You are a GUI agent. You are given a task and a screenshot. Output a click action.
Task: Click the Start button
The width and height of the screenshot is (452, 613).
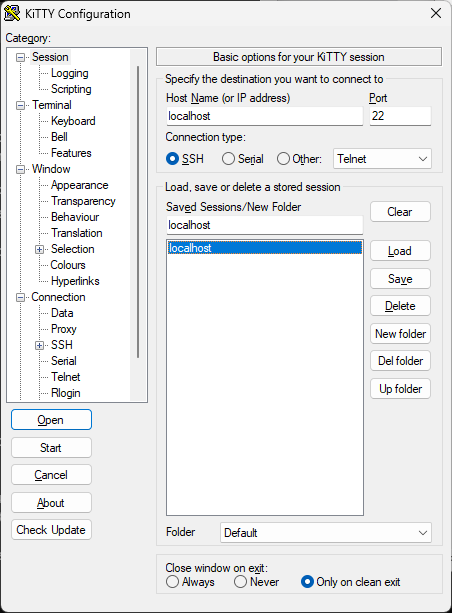coord(51,448)
